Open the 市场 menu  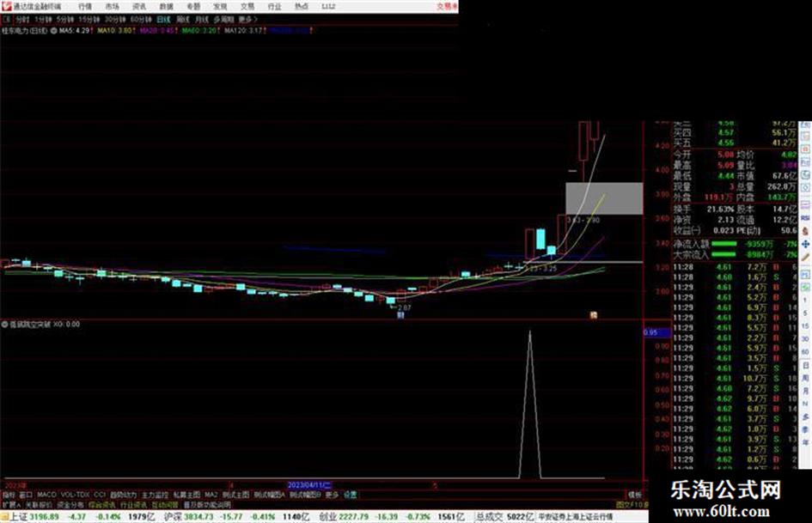[112, 7]
